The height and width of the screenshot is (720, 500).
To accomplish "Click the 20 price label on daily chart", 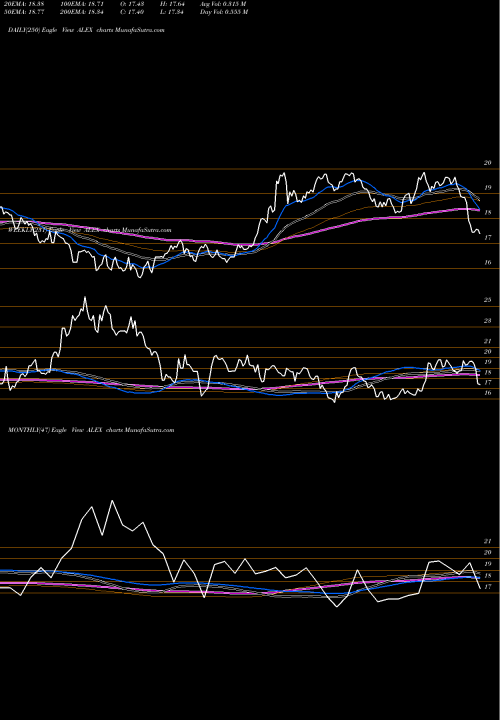I will [x=487, y=163].
